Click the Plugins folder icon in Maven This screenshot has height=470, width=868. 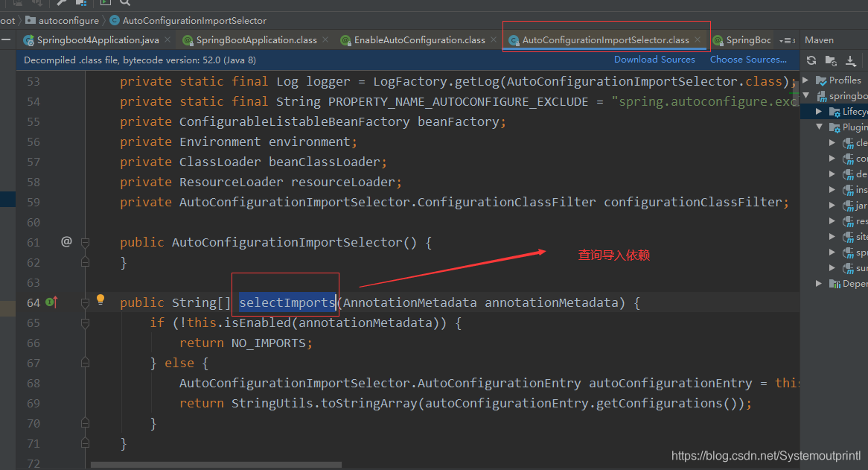click(835, 127)
